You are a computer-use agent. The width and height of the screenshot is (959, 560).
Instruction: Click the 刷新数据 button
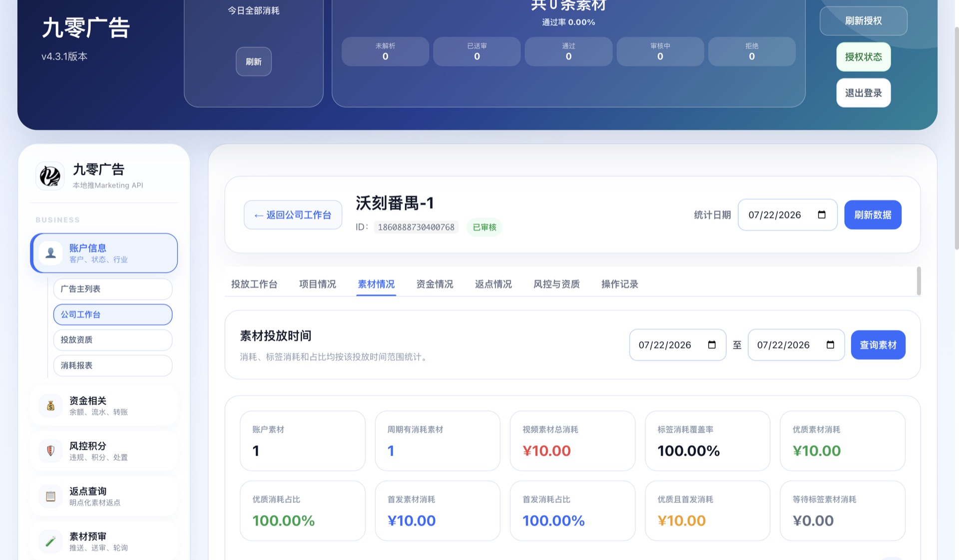pos(873,215)
